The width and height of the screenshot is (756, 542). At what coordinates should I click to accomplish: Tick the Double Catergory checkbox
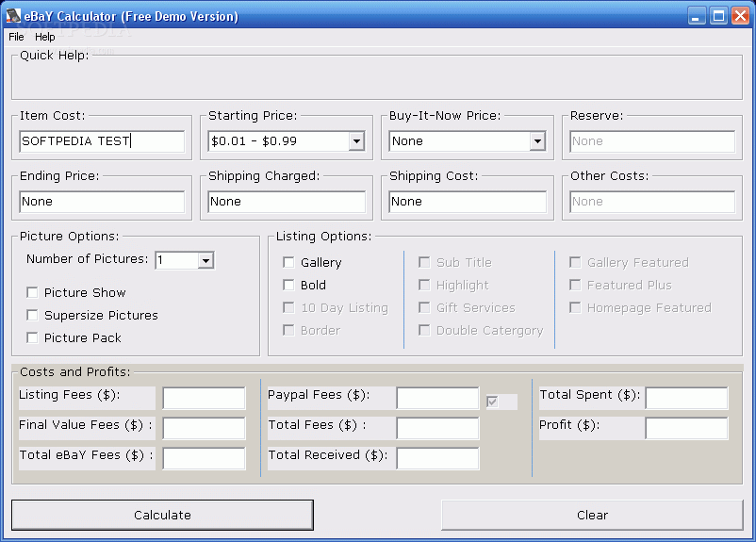pos(424,330)
